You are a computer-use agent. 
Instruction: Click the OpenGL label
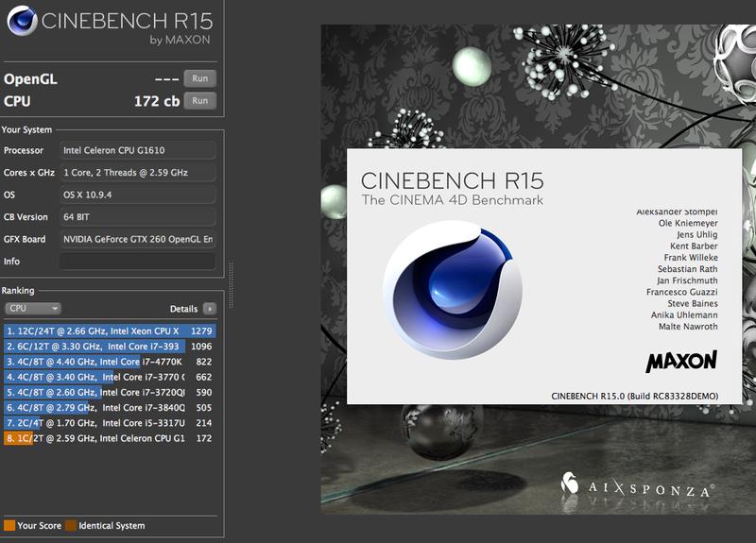(x=30, y=79)
